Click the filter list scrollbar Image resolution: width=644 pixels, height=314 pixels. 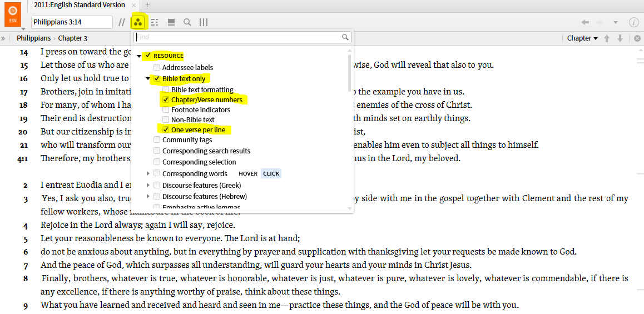tap(349, 72)
